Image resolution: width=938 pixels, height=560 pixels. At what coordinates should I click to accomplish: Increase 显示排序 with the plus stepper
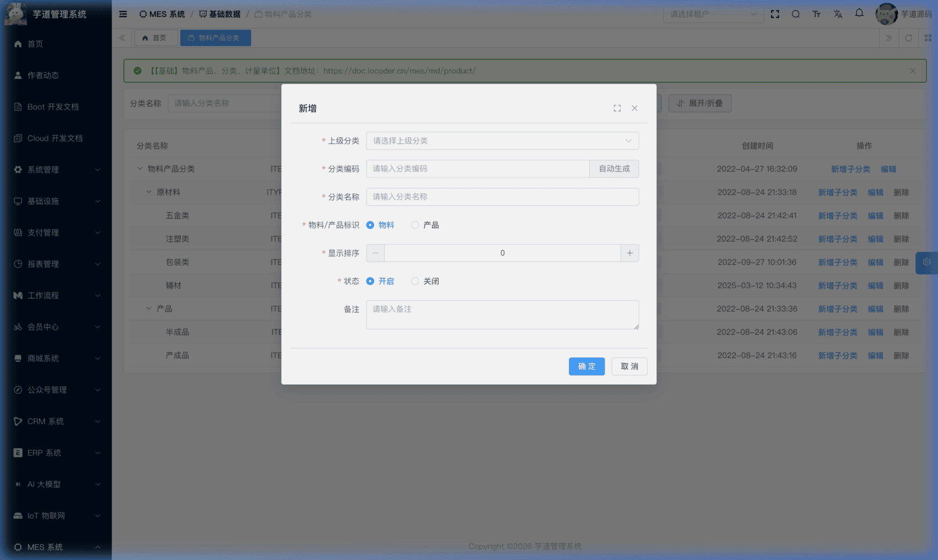pyautogui.click(x=629, y=252)
